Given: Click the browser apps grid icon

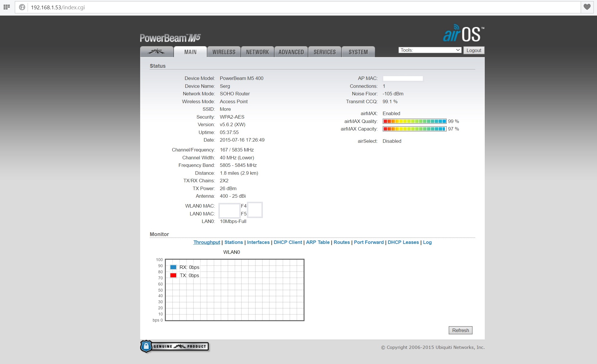Looking at the screenshot, I should coord(6,7).
